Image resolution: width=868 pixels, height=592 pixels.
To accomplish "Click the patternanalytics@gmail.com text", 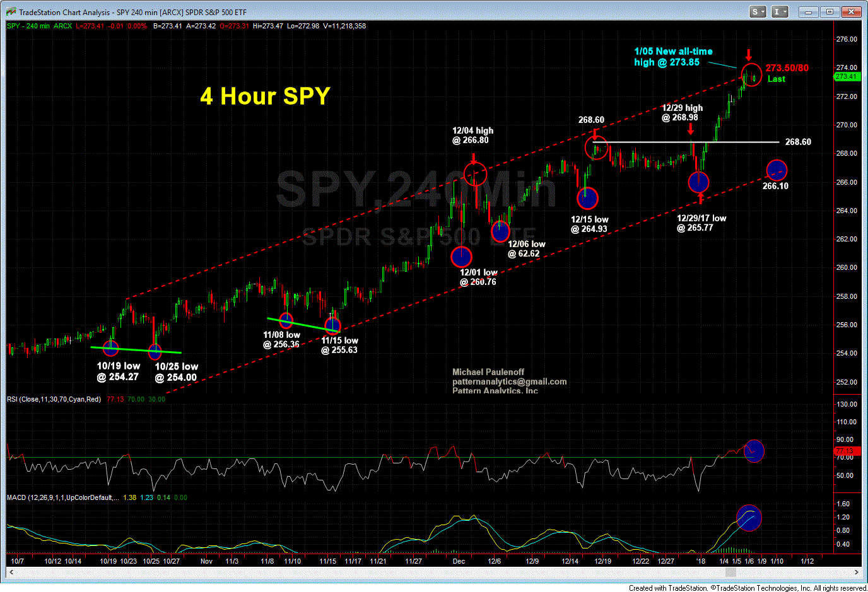I will click(509, 381).
